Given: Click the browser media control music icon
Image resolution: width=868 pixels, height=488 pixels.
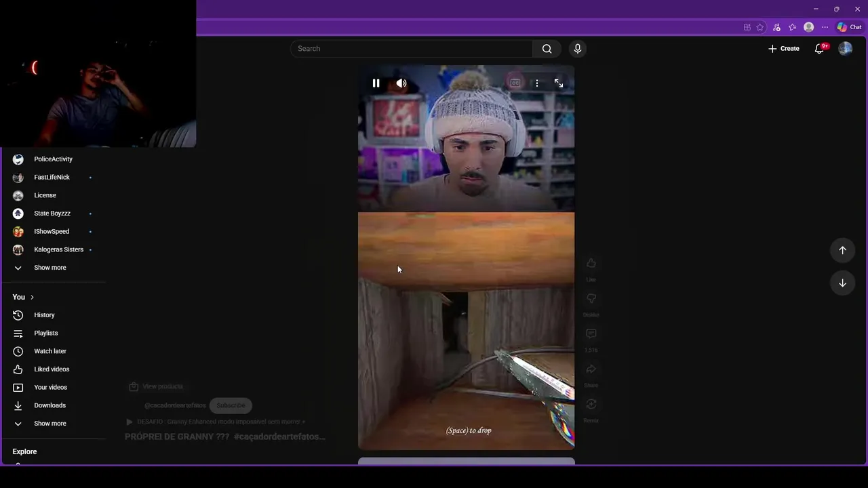Looking at the screenshot, I should click(776, 27).
